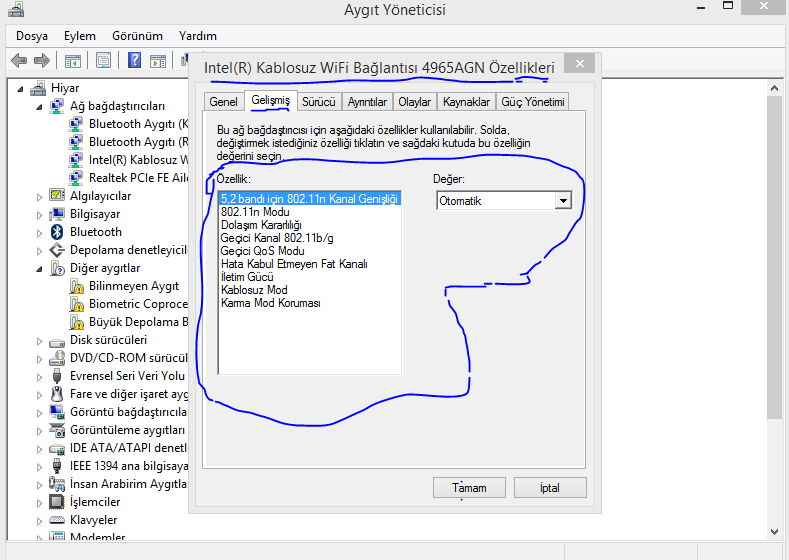The width and height of the screenshot is (789, 560).
Task: Click the device tree scrollbar up arrow
Action: [x=774, y=88]
